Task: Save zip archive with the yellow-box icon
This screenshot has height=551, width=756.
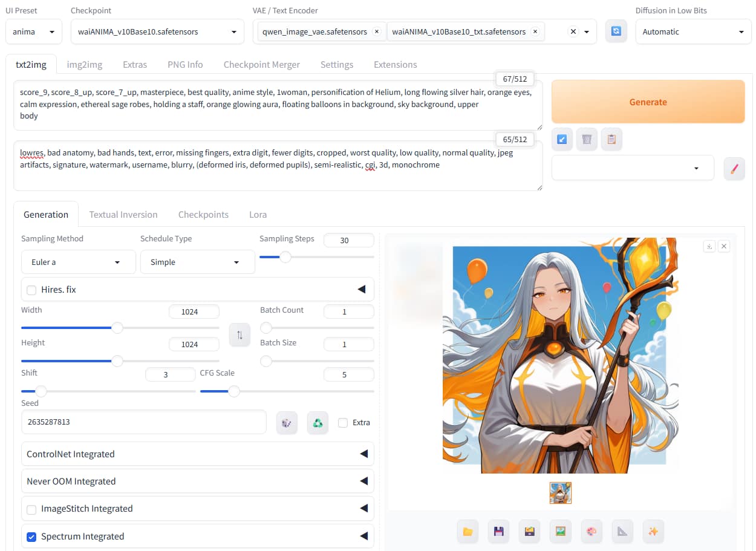Action: pos(530,532)
